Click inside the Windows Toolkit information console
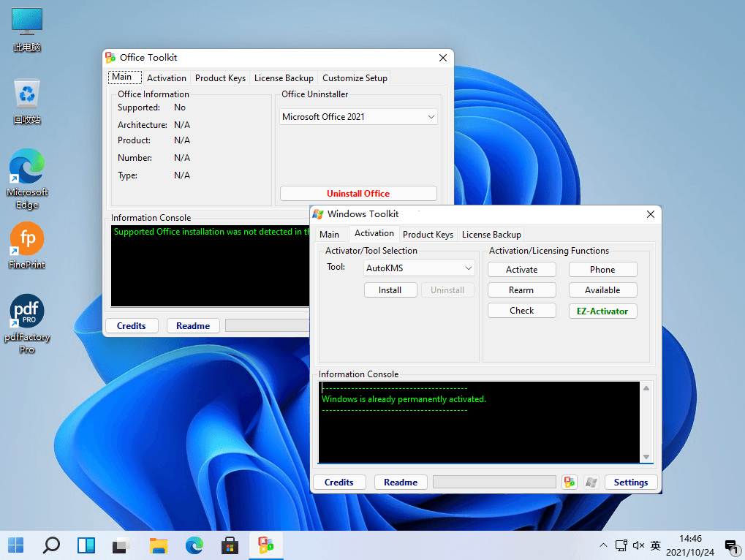Image resolution: width=745 pixels, height=560 pixels. click(479, 422)
